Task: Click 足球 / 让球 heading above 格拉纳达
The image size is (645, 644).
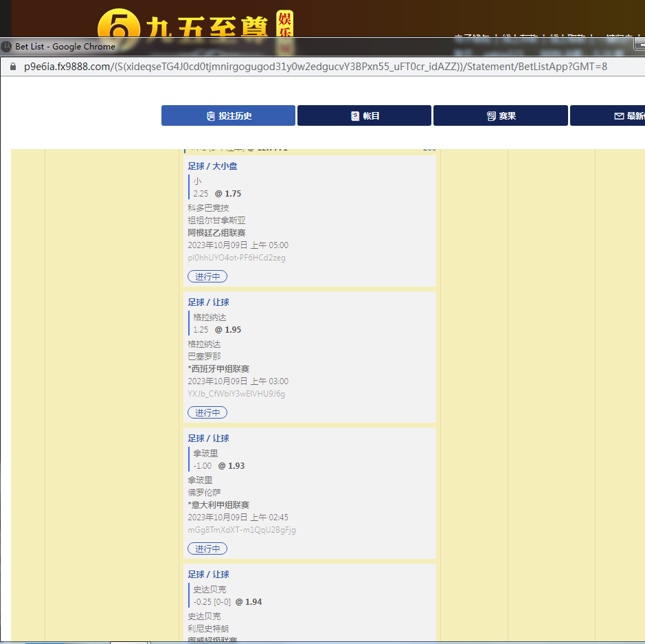Action: pos(208,302)
